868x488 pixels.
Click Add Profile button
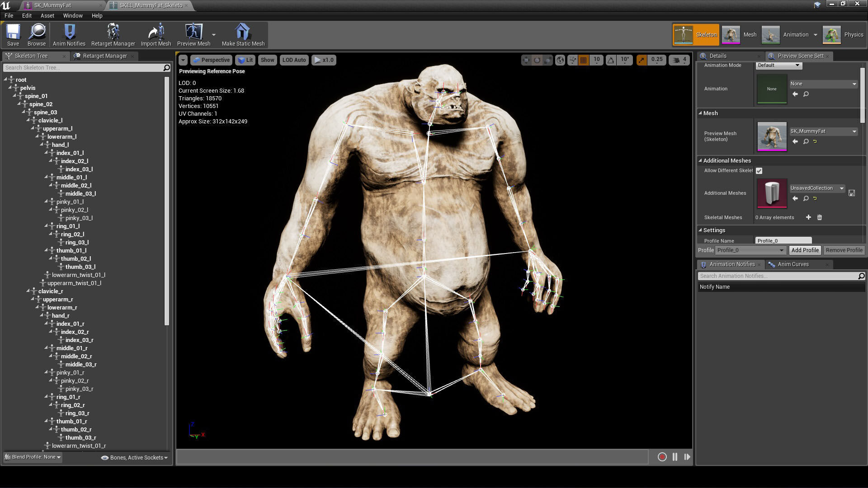(805, 250)
